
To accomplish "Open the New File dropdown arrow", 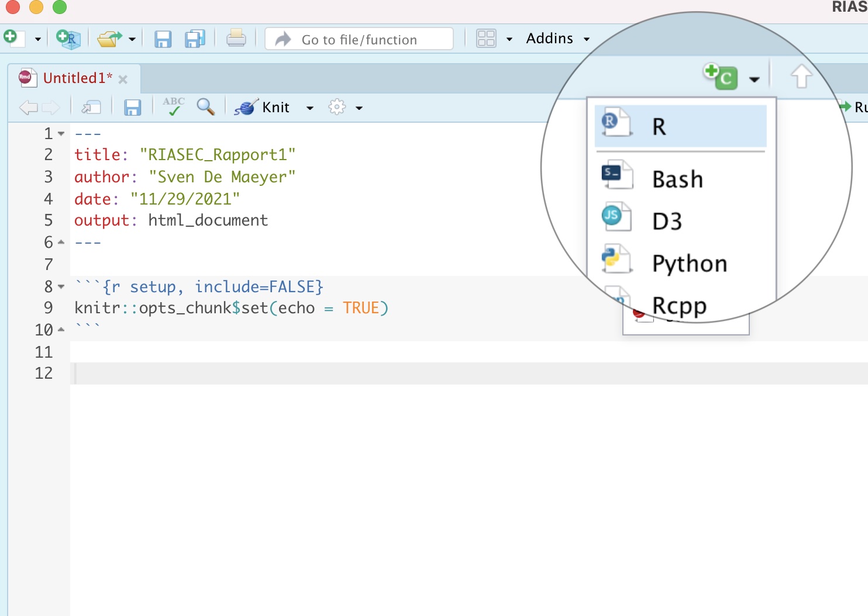I will (38, 40).
